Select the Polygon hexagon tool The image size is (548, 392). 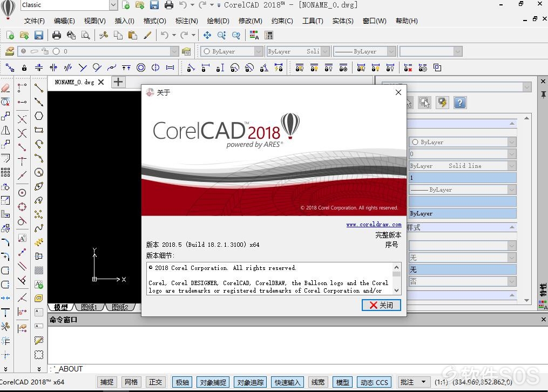pyautogui.click(x=39, y=116)
